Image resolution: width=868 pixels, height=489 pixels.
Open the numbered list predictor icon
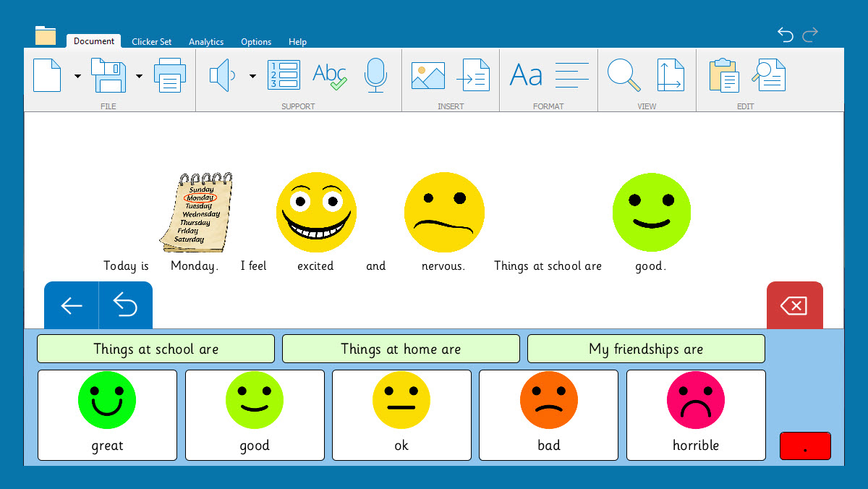click(x=284, y=75)
